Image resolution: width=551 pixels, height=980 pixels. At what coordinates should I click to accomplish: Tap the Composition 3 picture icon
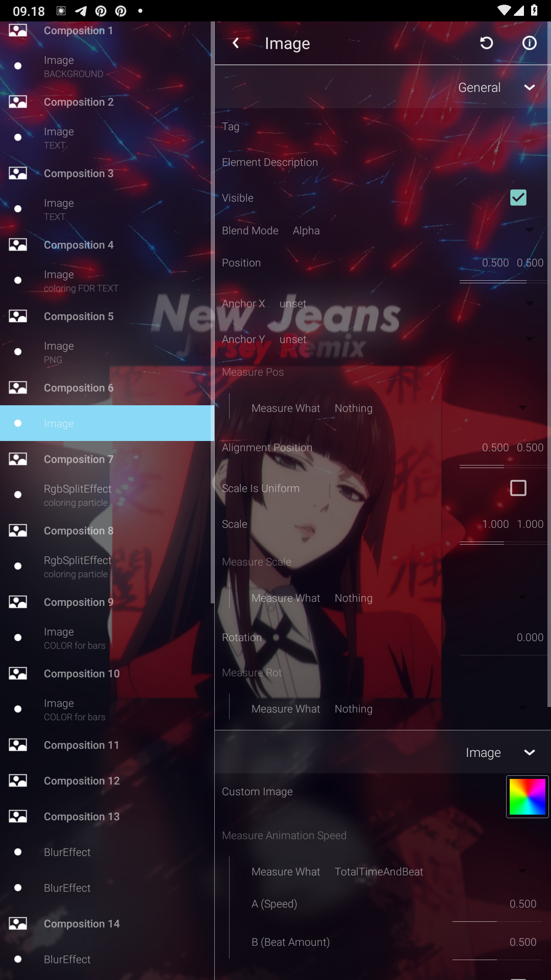click(18, 174)
